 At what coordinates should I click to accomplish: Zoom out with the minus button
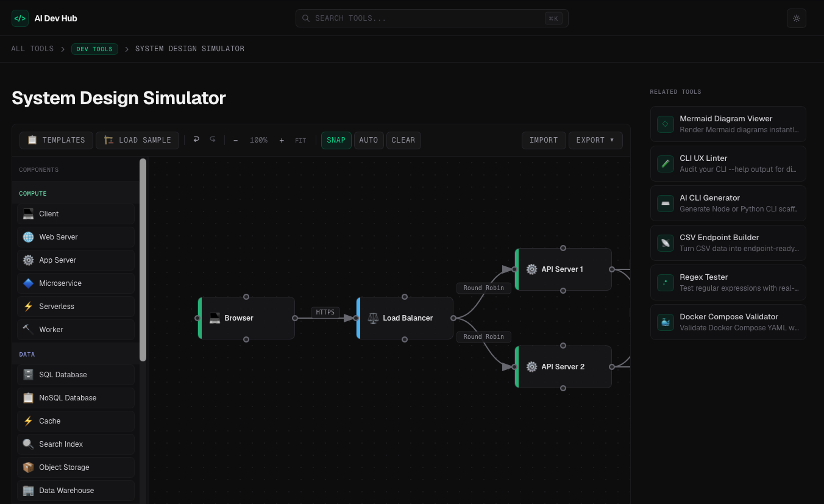236,140
